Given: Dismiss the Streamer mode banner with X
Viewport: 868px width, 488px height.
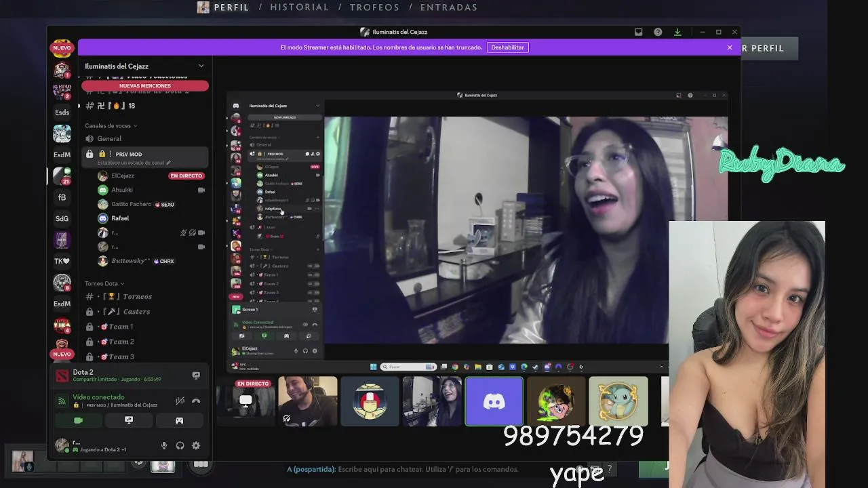Looking at the screenshot, I should click(x=730, y=47).
